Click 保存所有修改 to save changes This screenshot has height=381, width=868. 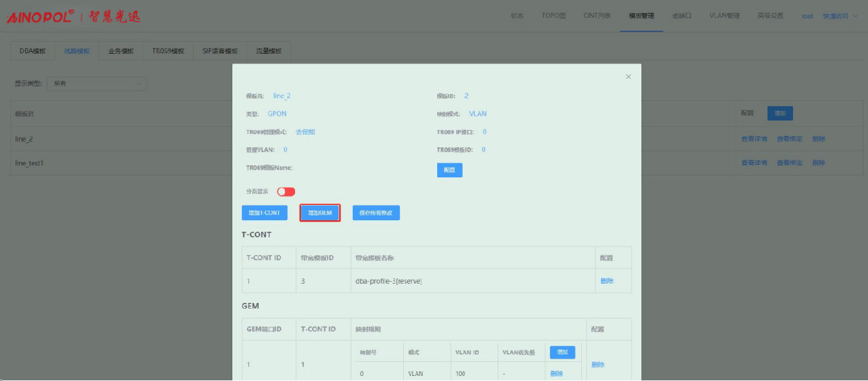coord(376,213)
